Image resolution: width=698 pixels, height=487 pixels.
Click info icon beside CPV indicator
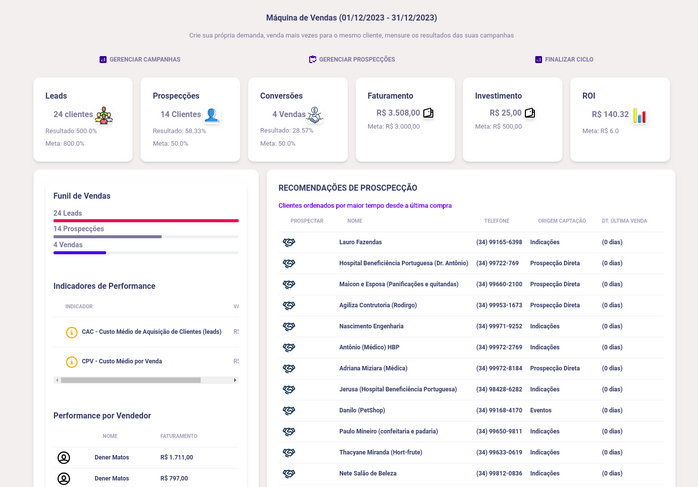[71, 361]
